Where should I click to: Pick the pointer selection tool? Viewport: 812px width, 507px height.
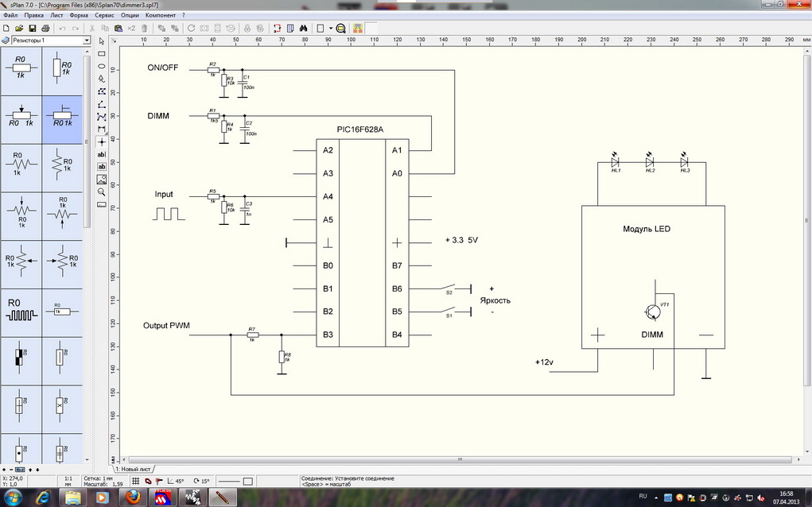click(102, 41)
